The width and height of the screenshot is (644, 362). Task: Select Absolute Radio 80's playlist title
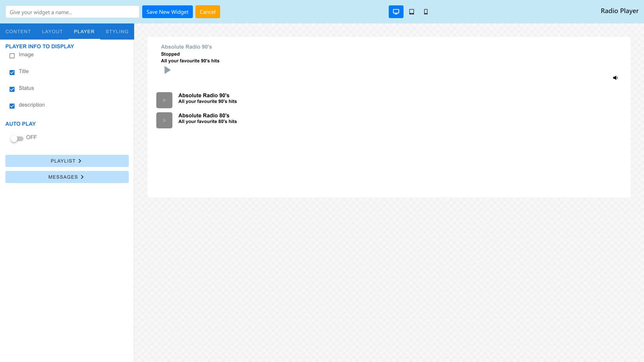tap(204, 116)
